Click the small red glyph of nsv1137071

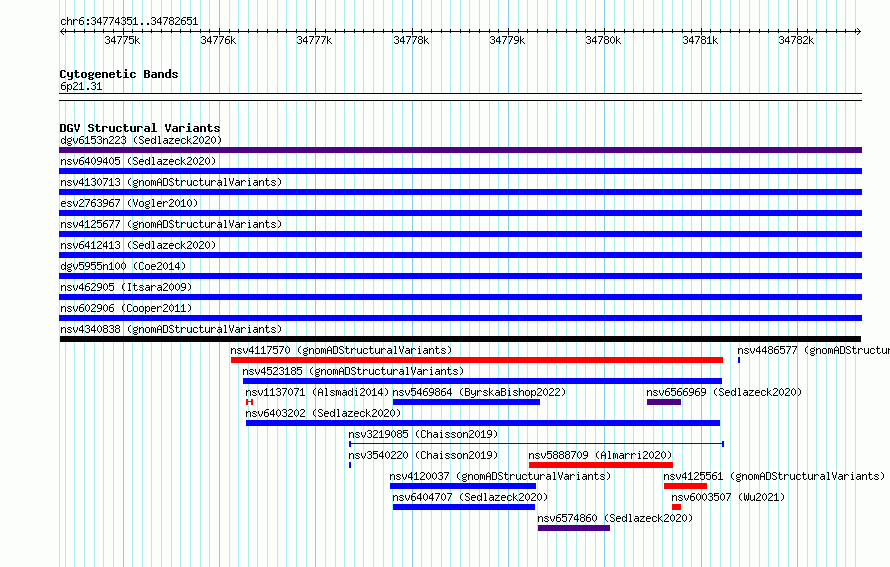pyautogui.click(x=249, y=402)
